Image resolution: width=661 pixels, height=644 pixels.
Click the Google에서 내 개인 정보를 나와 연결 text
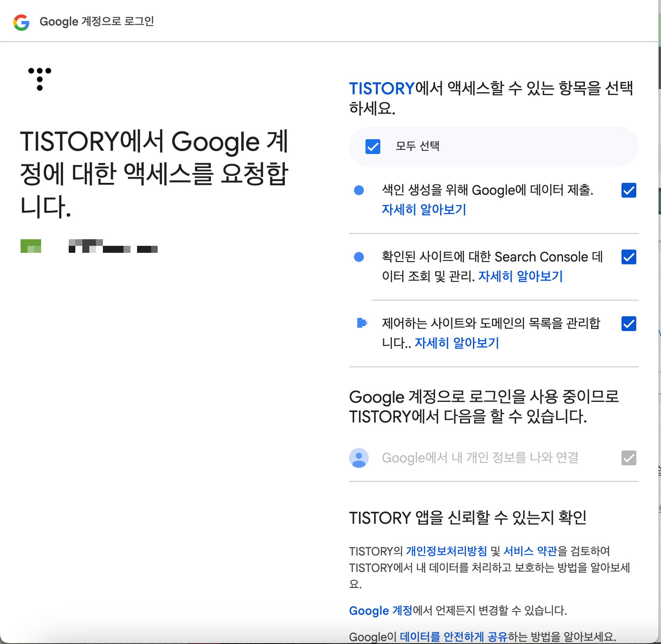[x=480, y=458]
